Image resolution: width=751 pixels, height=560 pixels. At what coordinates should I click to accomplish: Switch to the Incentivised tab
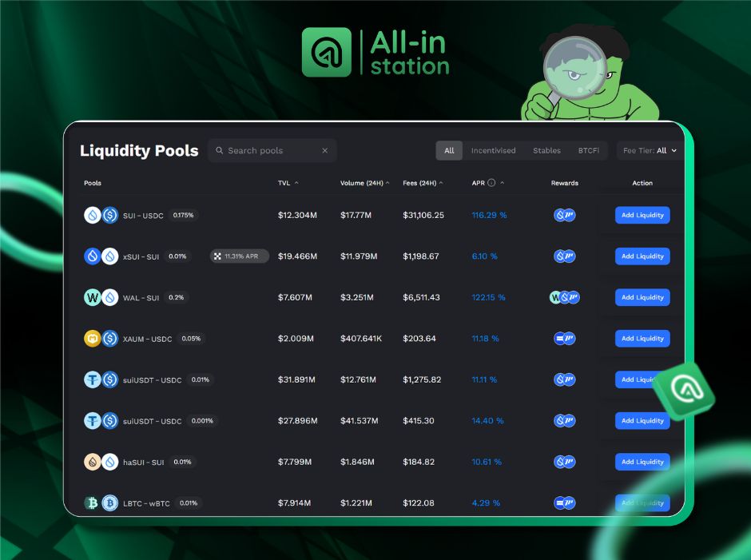click(493, 150)
